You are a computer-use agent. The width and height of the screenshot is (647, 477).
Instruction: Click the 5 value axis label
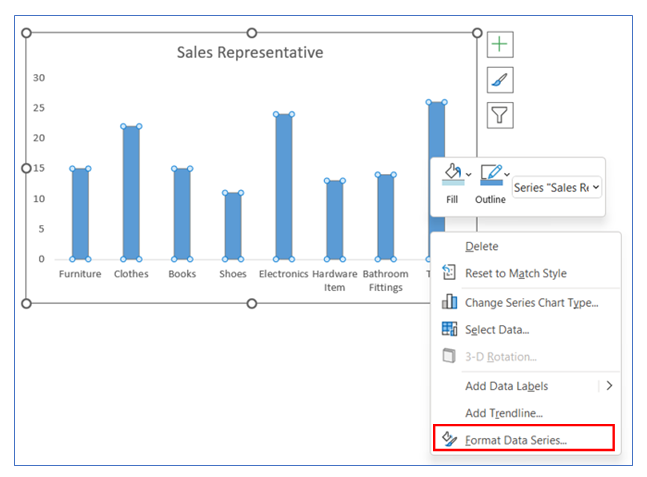pos(41,229)
